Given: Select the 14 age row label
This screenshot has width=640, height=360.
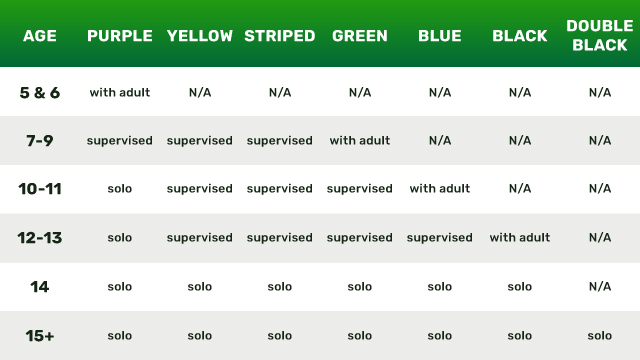Looking at the screenshot, I should click(40, 287).
